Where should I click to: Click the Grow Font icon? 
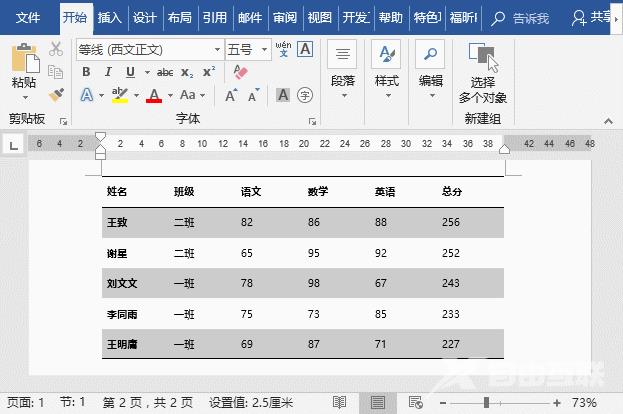coord(231,95)
